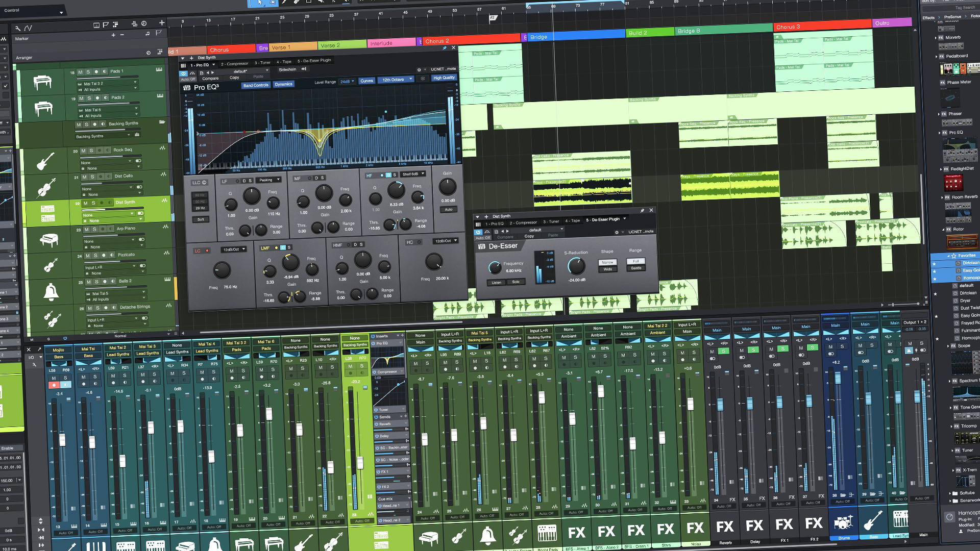Screen dimensions: 980x551
Task: Add insert using plus in Pro EQ header
Action: [191, 58]
